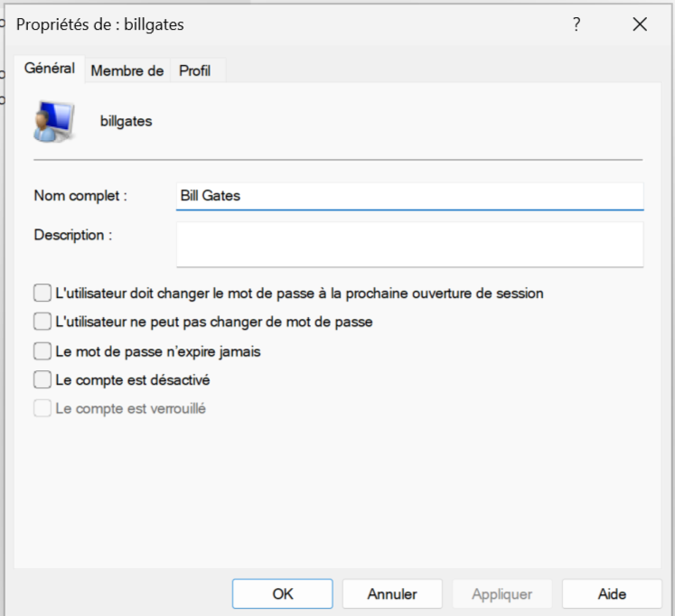Click the Annuler button
This screenshot has height=616, width=675.
pos(392,593)
